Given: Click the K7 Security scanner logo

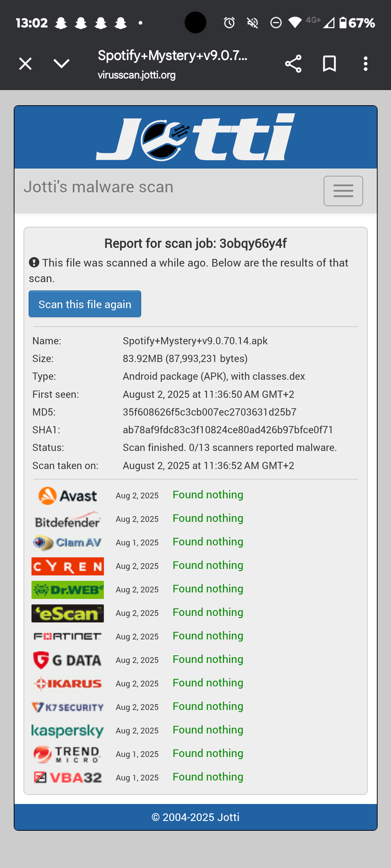Looking at the screenshot, I should click(68, 707).
